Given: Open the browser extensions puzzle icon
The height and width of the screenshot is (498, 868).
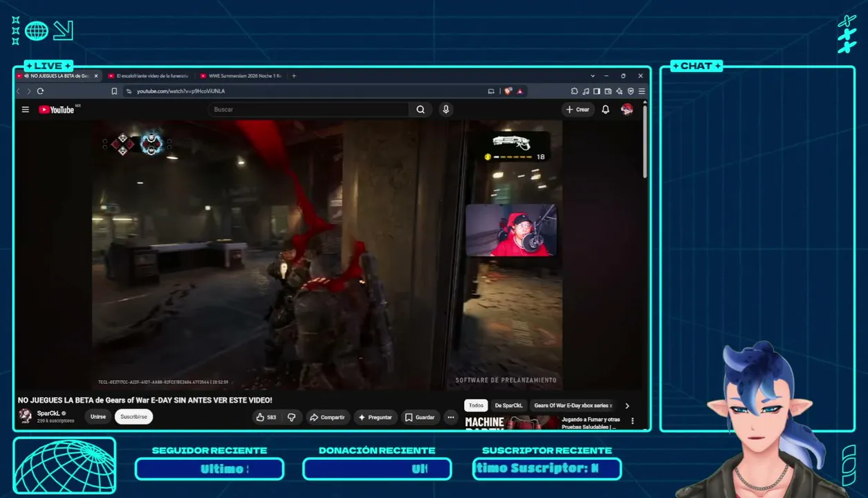Looking at the screenshot, I should pos(574,91).
